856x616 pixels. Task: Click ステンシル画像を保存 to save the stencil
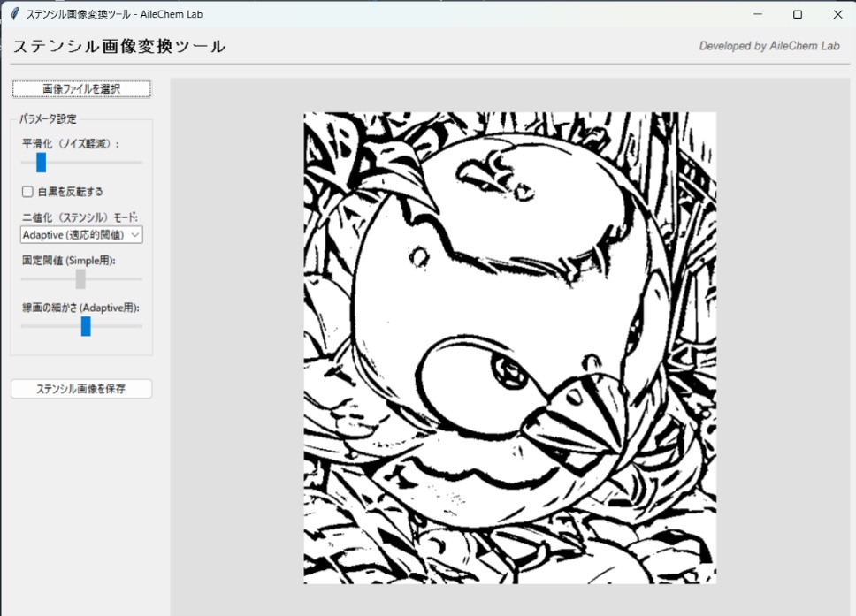(81, 389)
